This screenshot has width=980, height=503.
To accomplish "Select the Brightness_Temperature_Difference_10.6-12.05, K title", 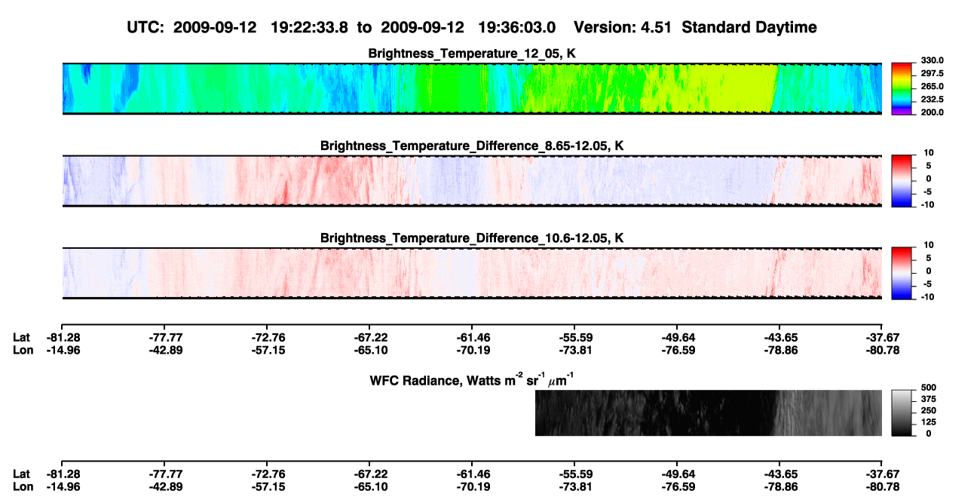I will [472, 238].
